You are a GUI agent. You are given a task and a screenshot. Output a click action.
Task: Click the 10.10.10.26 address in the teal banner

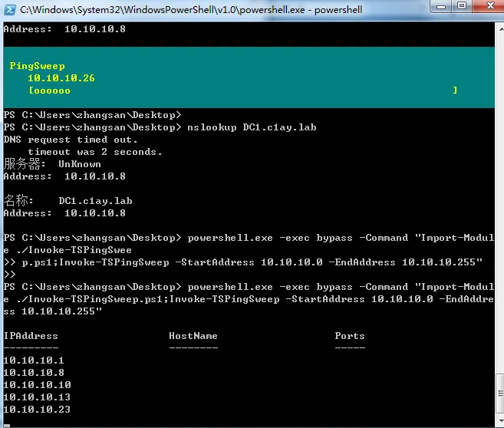click(61, 78)
